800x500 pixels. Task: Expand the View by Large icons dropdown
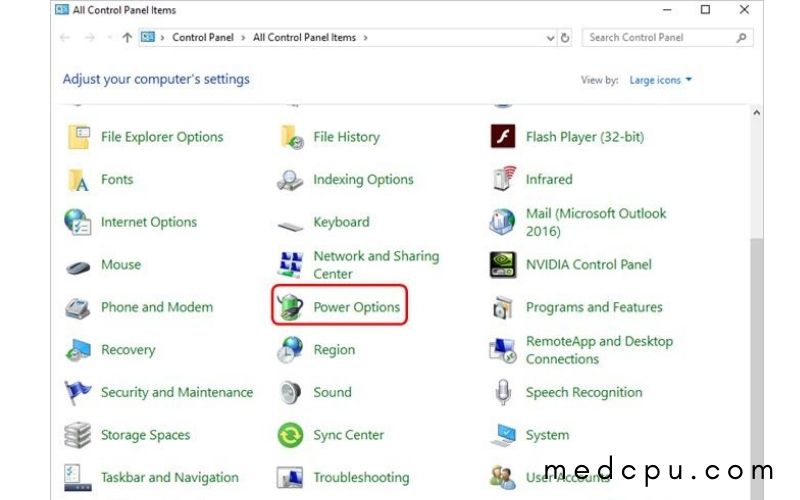[x=660, y=80]
